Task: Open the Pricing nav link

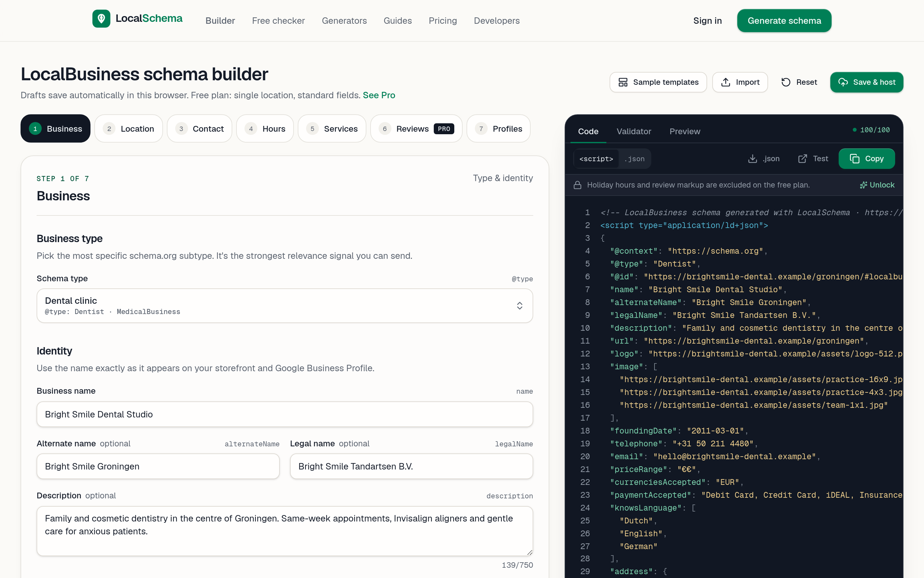Action: click(x=442, y=21)
